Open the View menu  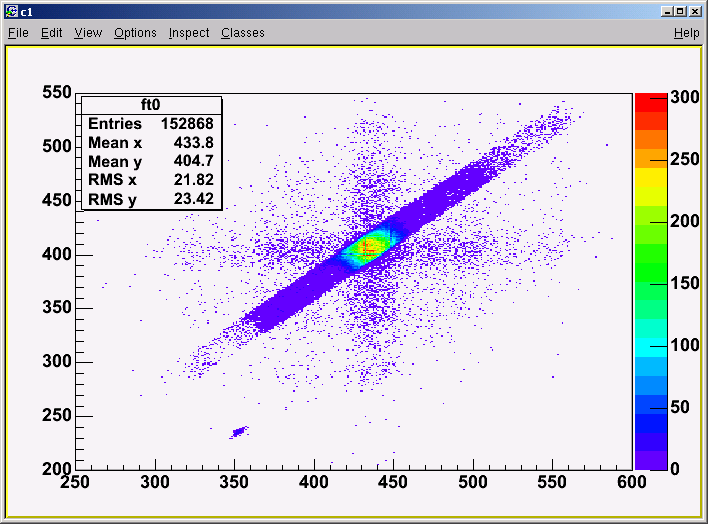88,33
